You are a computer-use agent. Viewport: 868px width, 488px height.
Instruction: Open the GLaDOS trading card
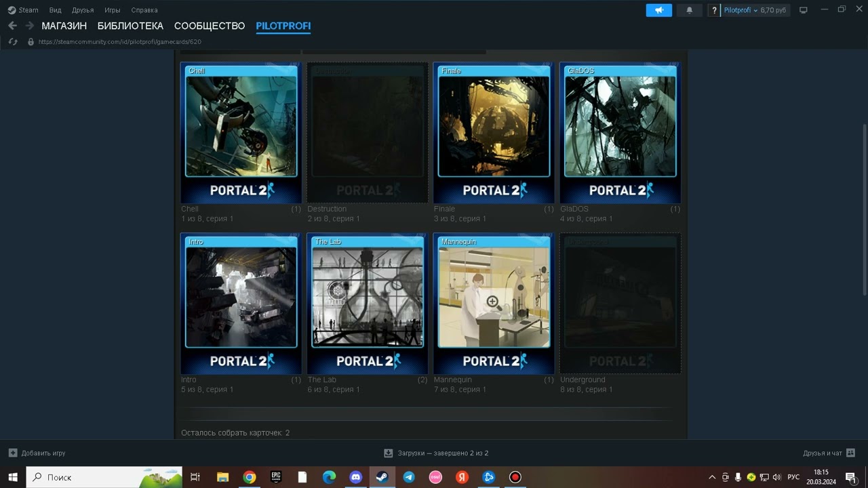point(620,133)
